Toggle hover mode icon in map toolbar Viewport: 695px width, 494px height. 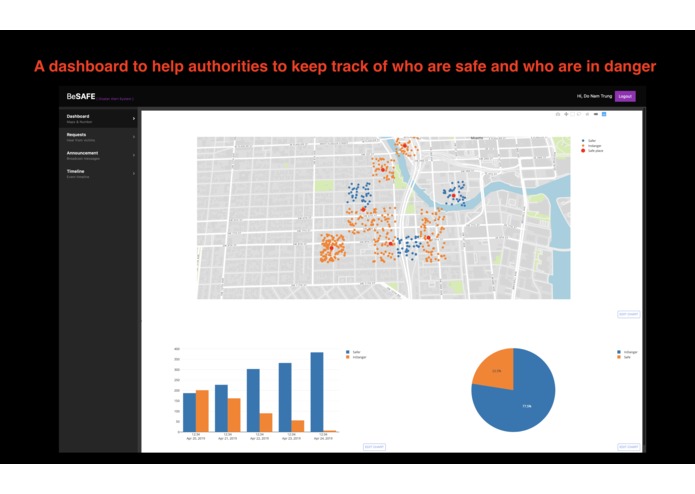(596, 114)
